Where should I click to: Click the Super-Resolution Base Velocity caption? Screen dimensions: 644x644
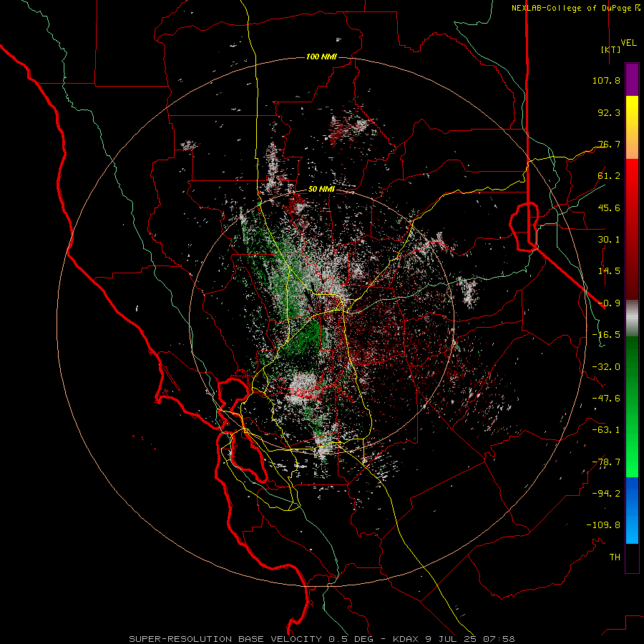coord(321,639)
